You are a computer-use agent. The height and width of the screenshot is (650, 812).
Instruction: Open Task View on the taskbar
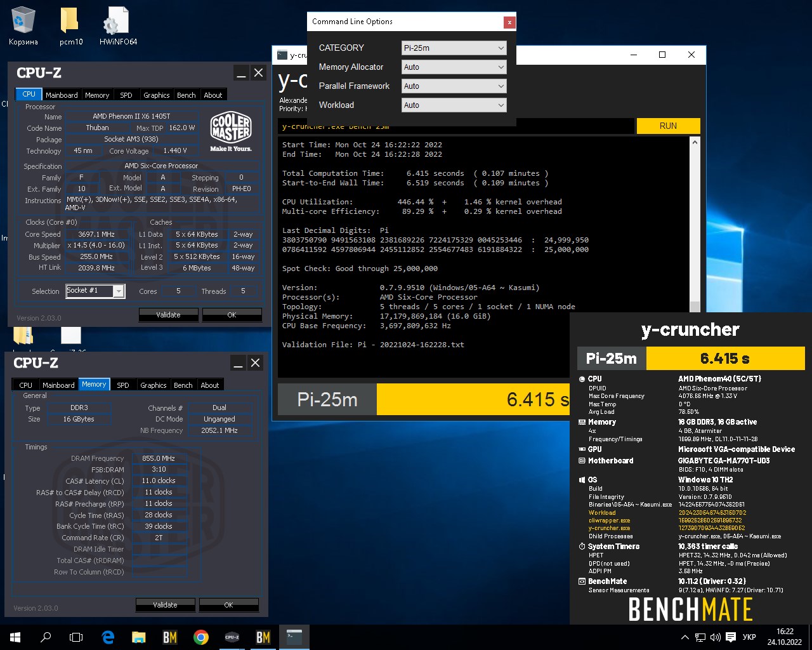[x=76, y=637]
